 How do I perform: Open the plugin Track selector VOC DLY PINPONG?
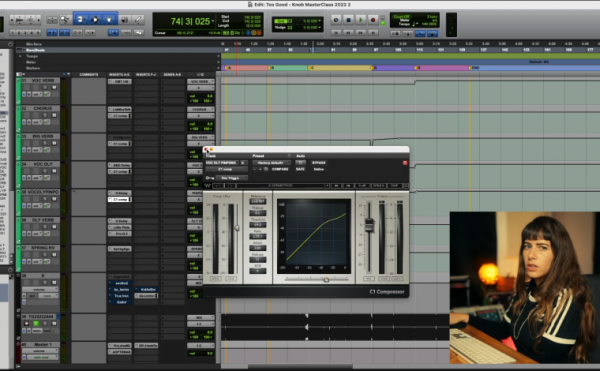[222, 163]
